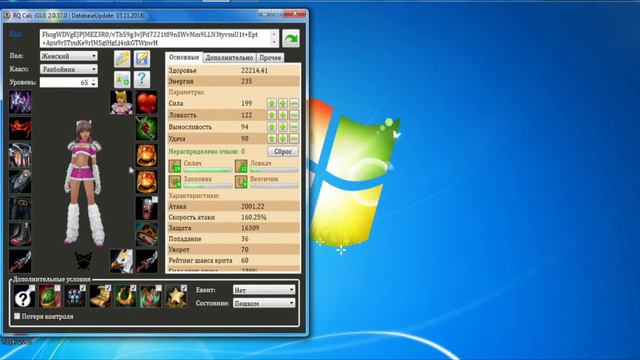The image size is (640, 360).
Task: Open the Класс dropdown showing Разбойник
Action: pyautogui.click(x=69, y=69)
